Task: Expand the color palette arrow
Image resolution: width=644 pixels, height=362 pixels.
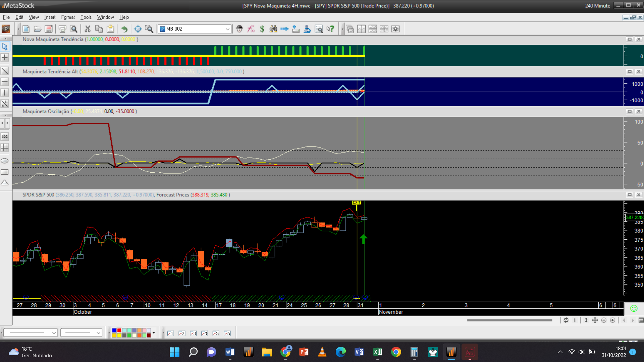Action: click(x=154, y=333)
